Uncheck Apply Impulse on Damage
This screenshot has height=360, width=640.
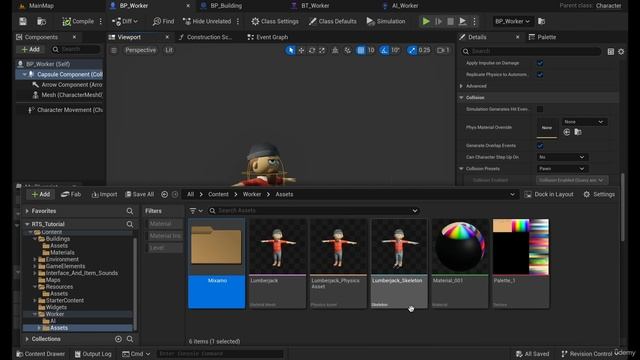pyautogui.click(x=540, y=63)
